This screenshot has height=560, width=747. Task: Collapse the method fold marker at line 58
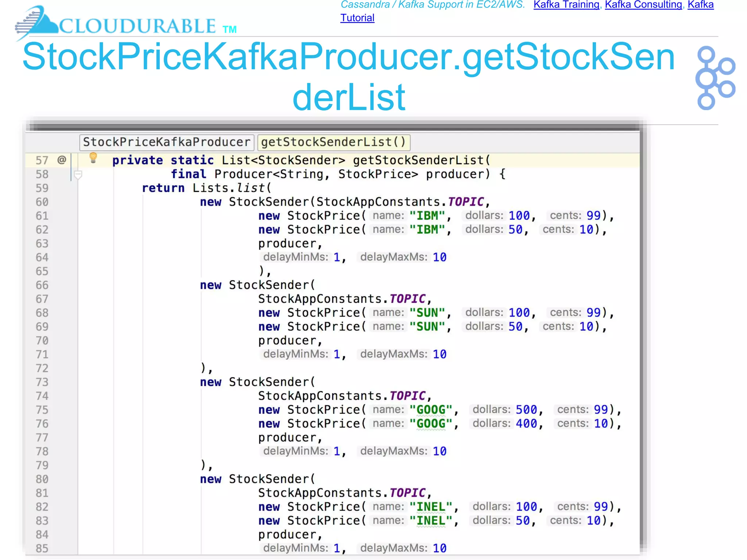78,175
